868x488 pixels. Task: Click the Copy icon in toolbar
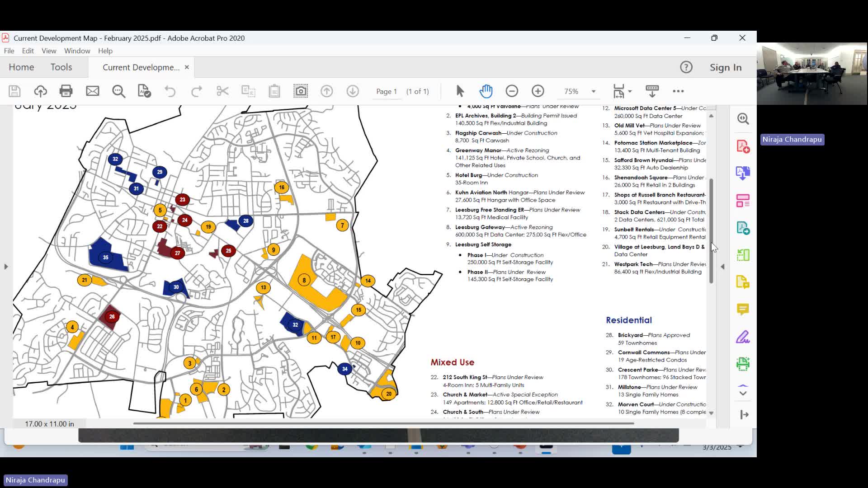(x=248, y=91)
